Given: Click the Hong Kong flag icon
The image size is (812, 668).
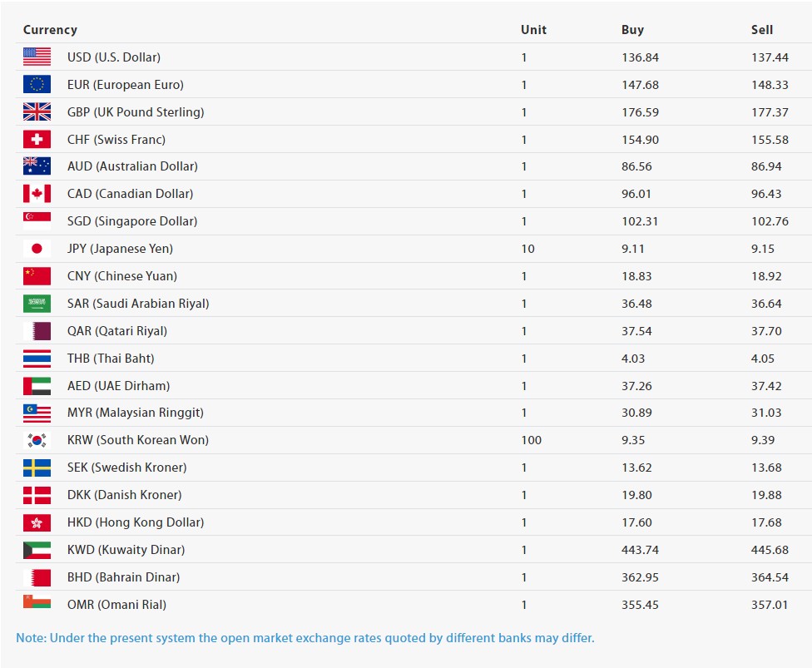Looking at the screenshot, I should click(x=37, y=522).
